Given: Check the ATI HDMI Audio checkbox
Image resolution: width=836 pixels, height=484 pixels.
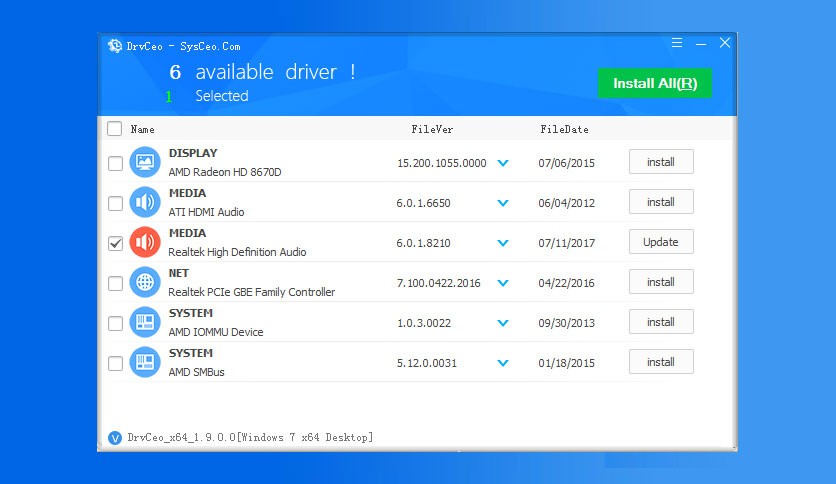Looking at the screenshot, I should pos(115,203).
